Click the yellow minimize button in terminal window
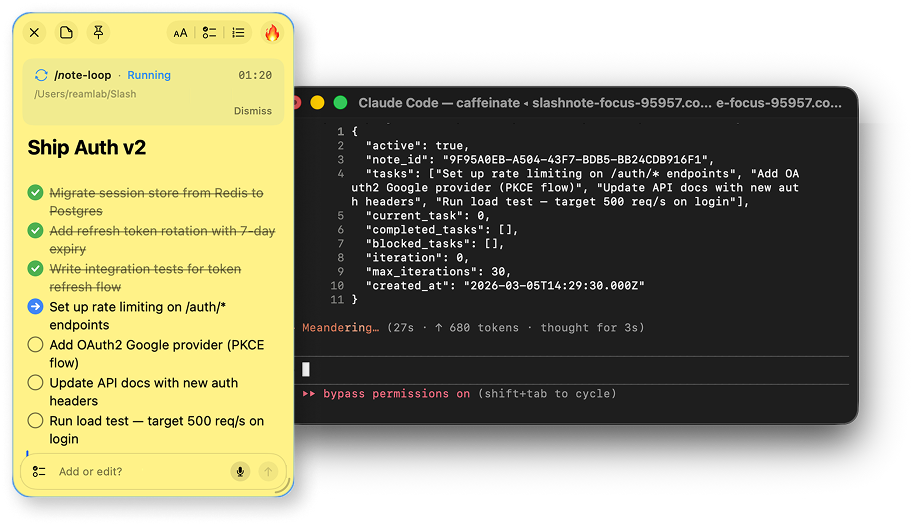The image size is (915, 526). pyautogui.click(x=317, y=103)
